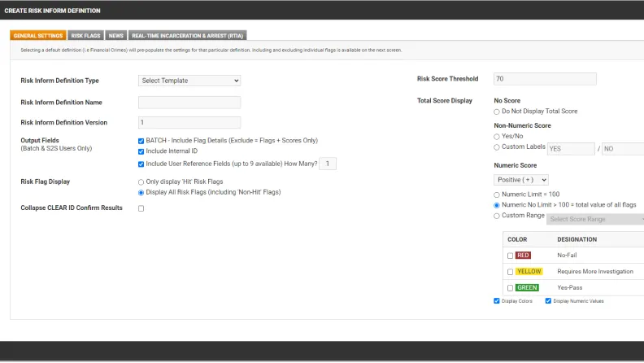
Task: Open Real-Time Incarceration & Arrest tab
Action: pos(187,36)
